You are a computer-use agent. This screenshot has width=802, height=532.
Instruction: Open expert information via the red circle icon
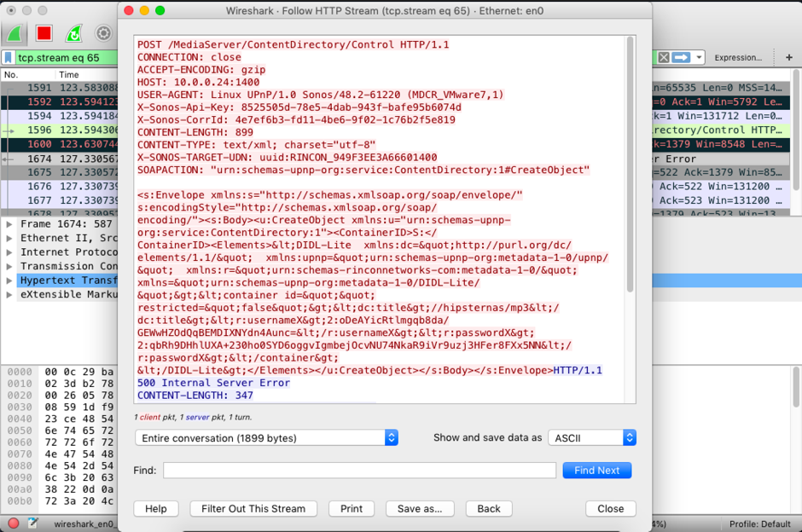(x=14, y=523)
